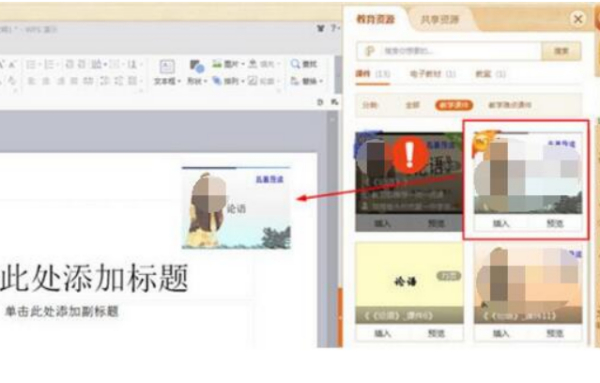The image size is (600, 383).
Task: Click the 形状 shapes icon
Action: pos(197,67)
